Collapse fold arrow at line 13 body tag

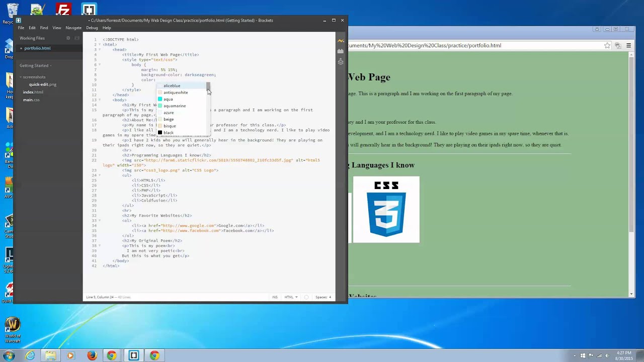tap(100, 100)
